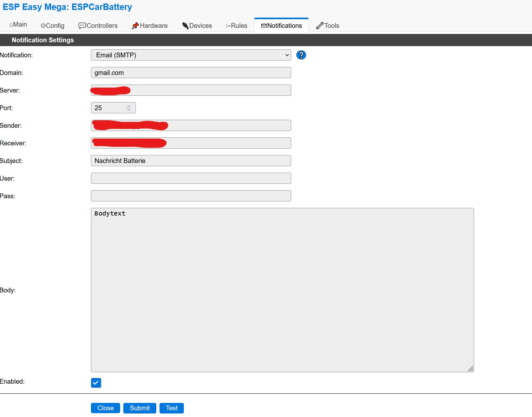Screen dimensions: 532x417
Task: Click the Port number field
Action: click(113, 108)
